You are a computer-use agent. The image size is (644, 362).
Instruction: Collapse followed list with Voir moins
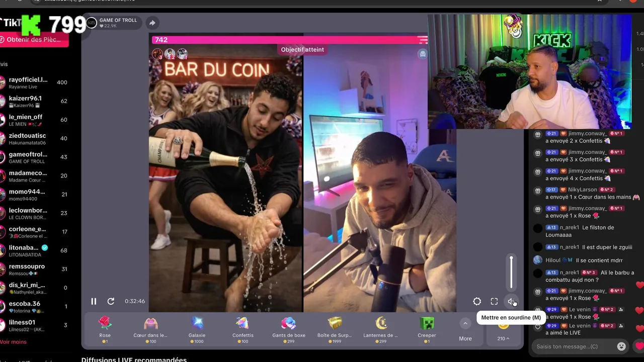pos(13,342)
